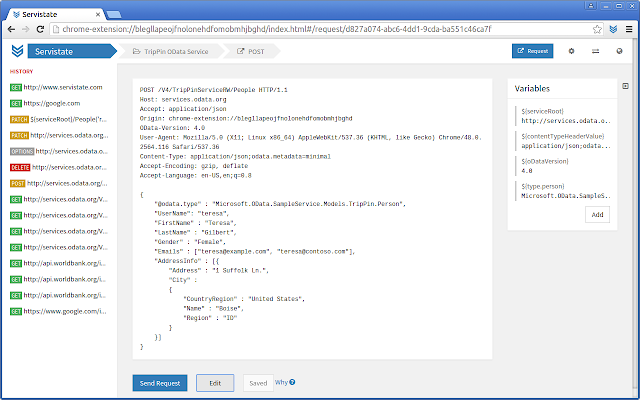Click inside the request body text area

[312, 219]
